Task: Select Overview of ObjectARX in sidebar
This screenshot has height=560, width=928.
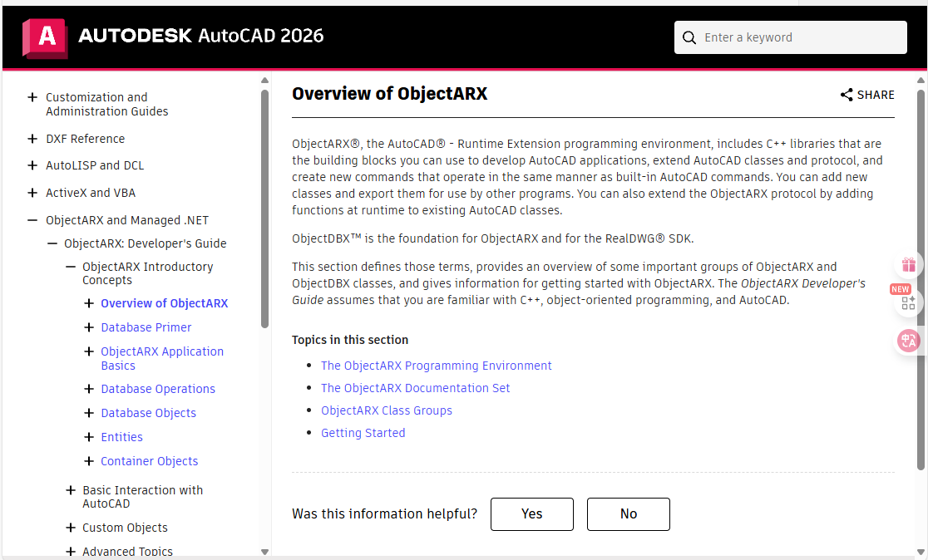Action: click(x=164, y=302)
